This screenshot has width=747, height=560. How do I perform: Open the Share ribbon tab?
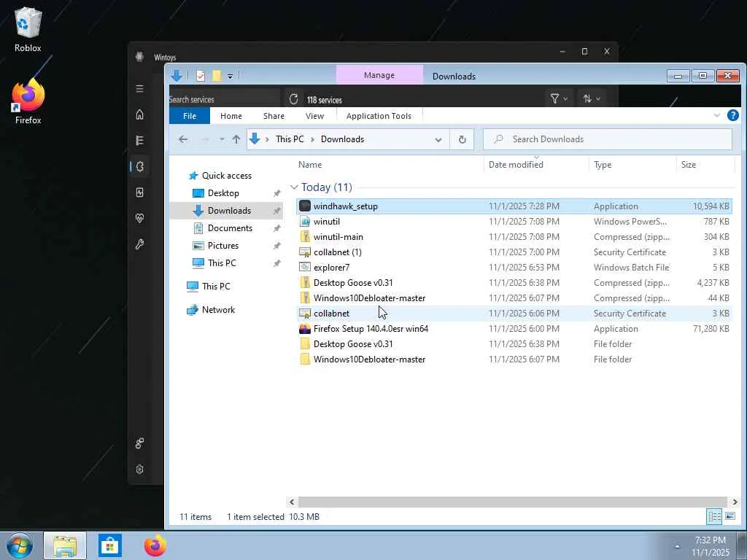(274, 116)
